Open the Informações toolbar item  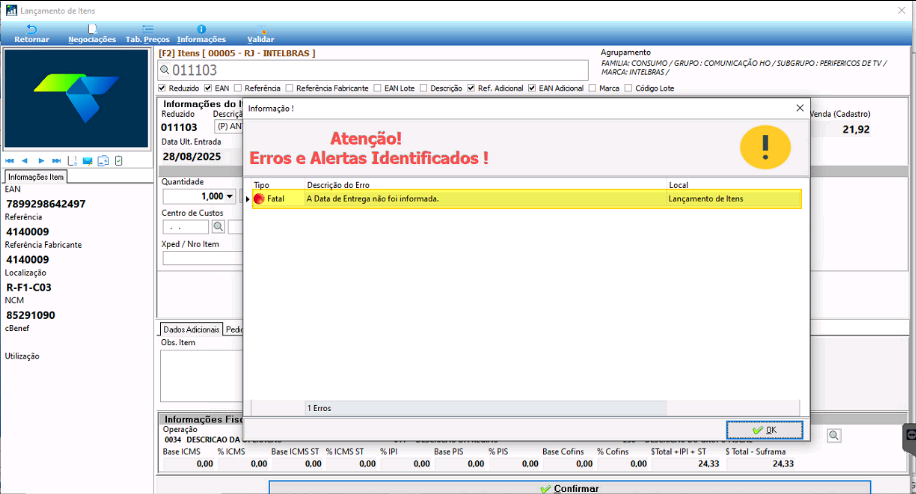click(x=201, y=34)
